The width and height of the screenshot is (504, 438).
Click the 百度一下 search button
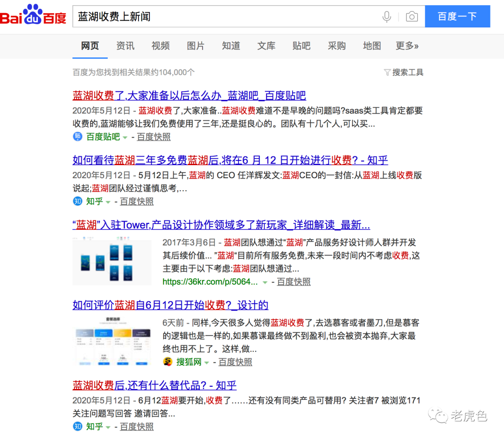tap(457, 16)
